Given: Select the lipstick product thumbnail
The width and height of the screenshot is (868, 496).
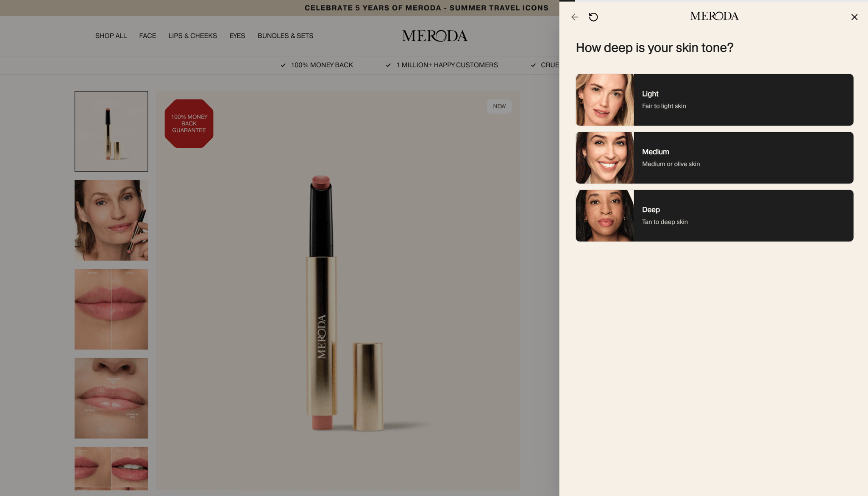Looking at the screenshot, I should (x=111, y=131).
